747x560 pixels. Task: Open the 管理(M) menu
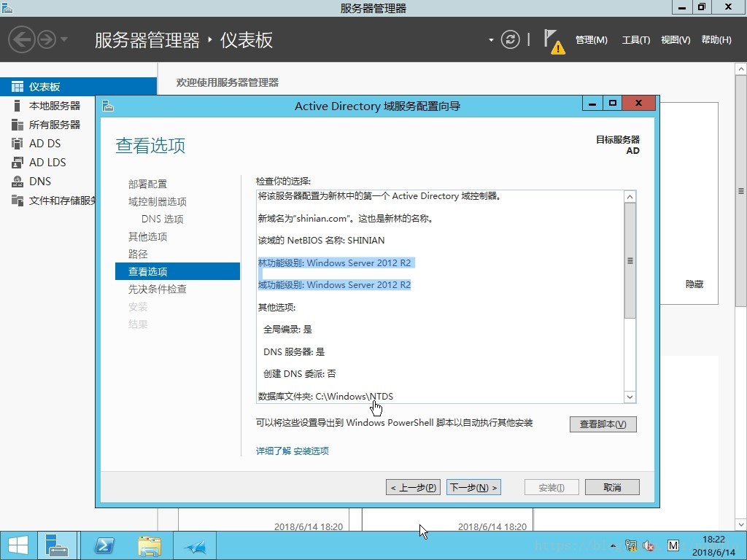click(x=591, y=40)
